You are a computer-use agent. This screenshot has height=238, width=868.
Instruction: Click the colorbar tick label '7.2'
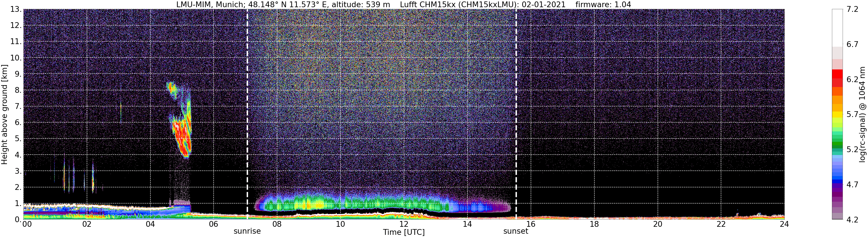[x=852, y=9]
